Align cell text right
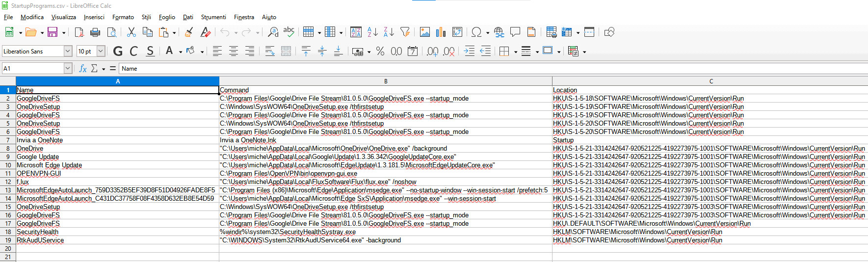868x262 pixels. point(250,51)
